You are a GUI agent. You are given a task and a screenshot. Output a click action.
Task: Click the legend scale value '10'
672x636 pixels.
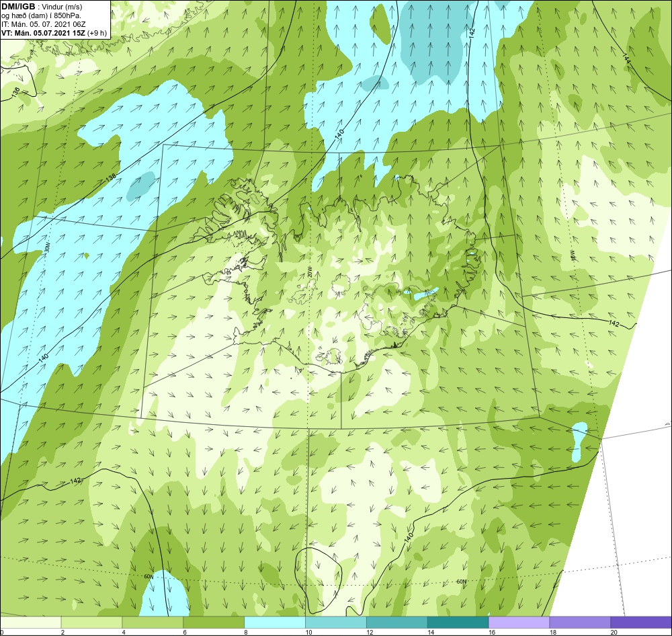coord(308,632)
